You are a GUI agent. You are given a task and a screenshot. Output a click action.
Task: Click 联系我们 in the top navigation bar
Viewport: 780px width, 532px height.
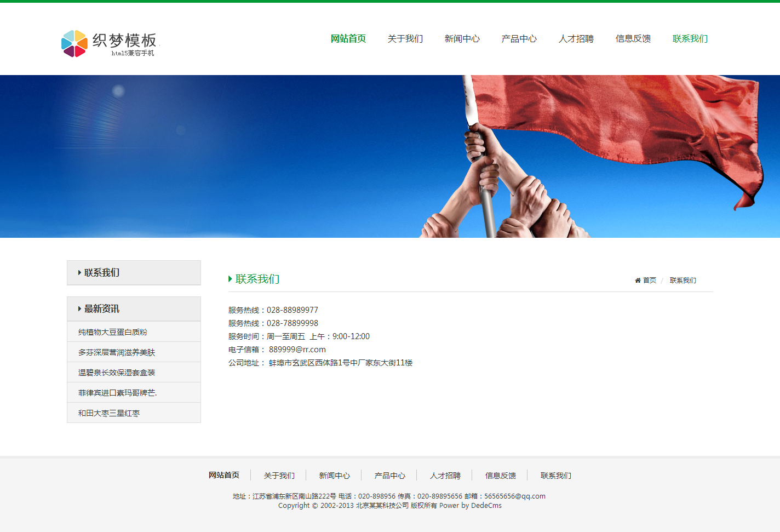[x=690, y=39]
